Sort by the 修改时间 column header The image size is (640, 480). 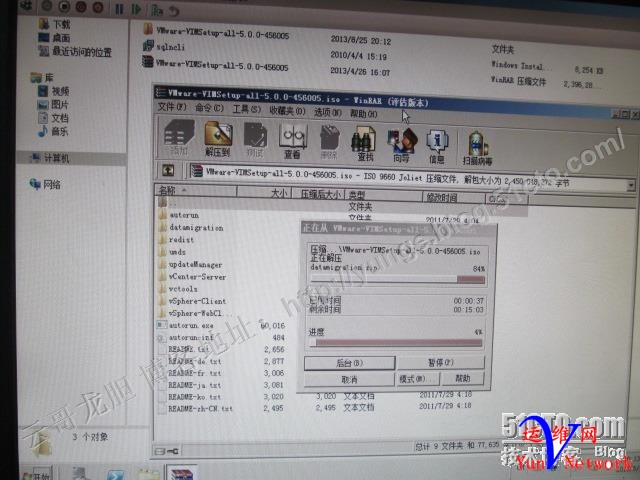pos(454,198)
